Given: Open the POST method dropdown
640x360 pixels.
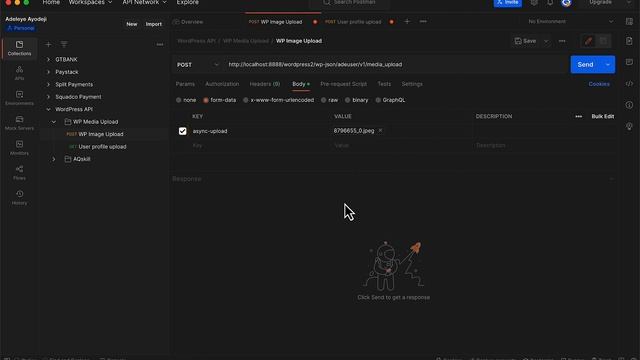Looking at the screenshot, I should [x=198, y=64].
